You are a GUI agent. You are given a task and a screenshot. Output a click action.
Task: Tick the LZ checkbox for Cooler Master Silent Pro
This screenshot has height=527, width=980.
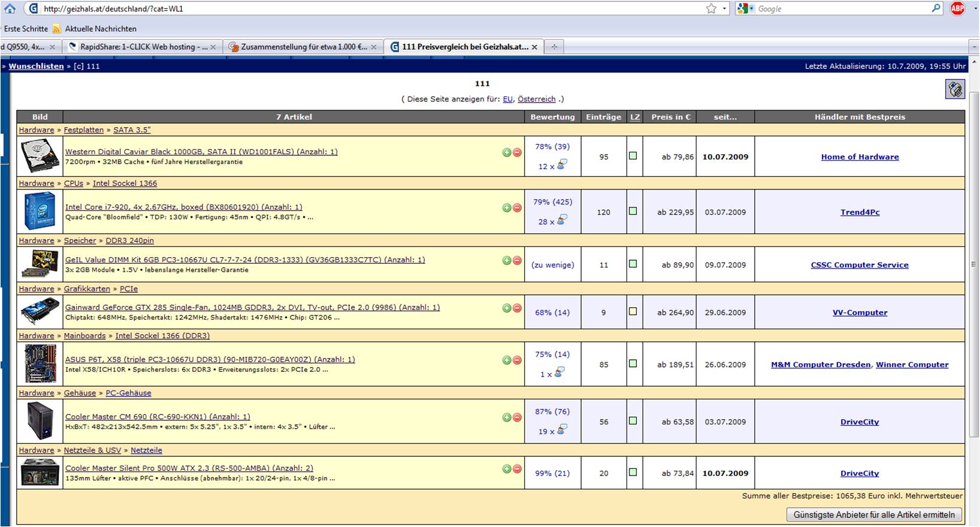(633, 472)
